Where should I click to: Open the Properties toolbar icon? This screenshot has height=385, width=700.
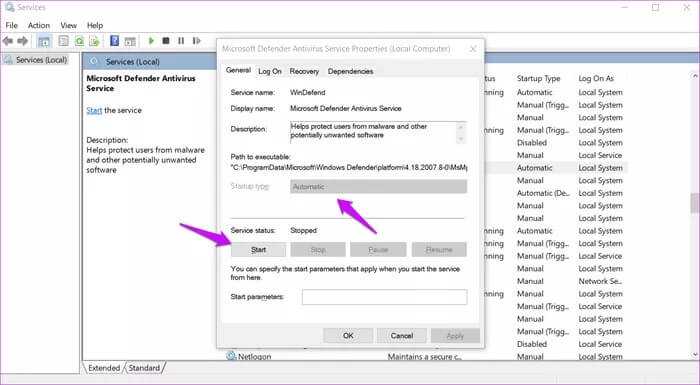pos(63,41)
